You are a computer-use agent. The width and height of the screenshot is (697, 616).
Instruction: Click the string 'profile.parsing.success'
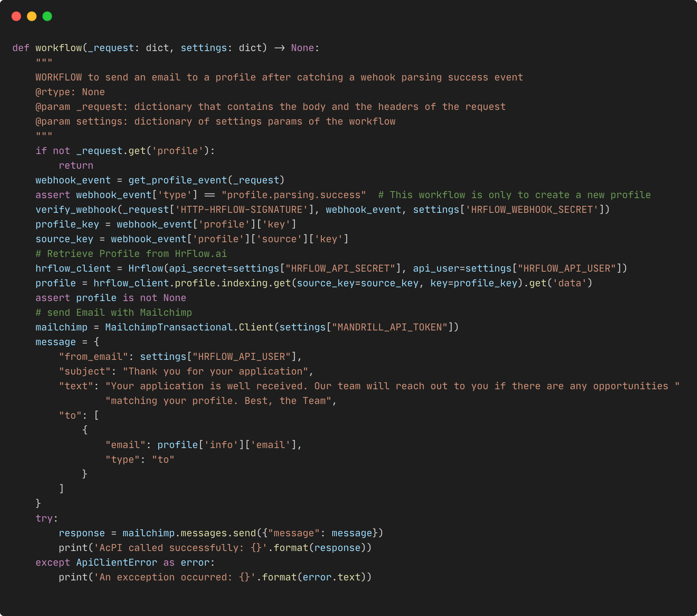(294, 195)
